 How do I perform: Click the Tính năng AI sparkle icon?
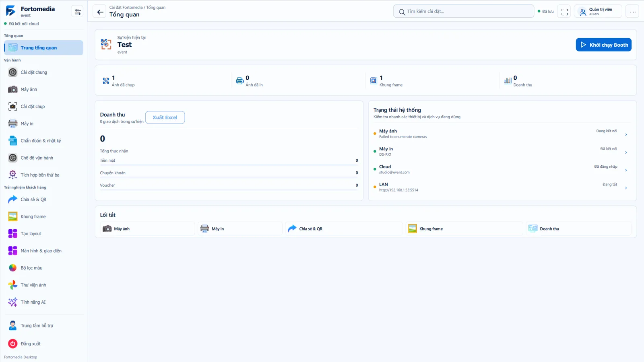(x=13, y=302)
